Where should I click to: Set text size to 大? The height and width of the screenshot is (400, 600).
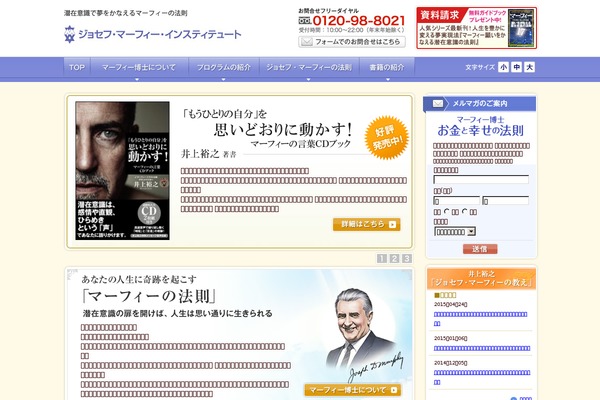530,67
